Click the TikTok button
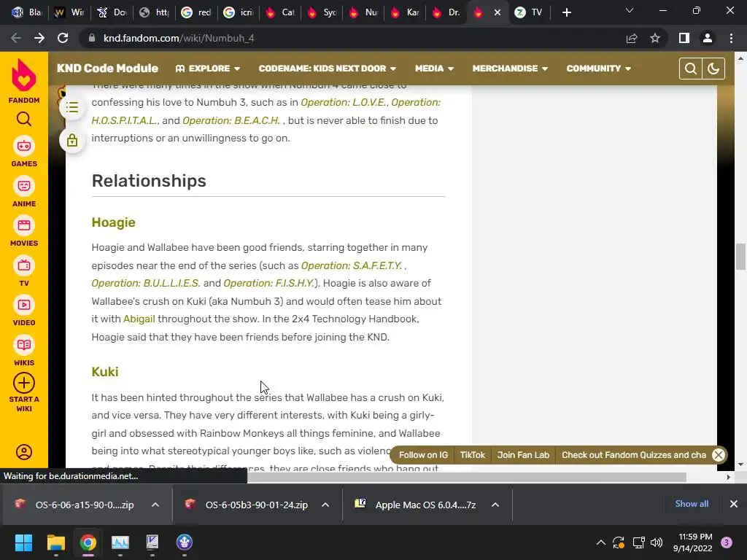747x560 pixels. [x=472, y=455]
